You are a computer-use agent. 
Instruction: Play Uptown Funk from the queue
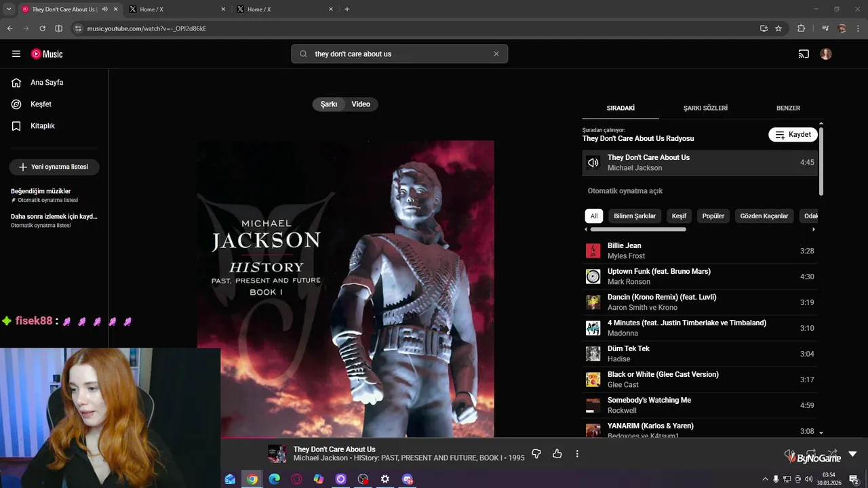pos(700,277)
